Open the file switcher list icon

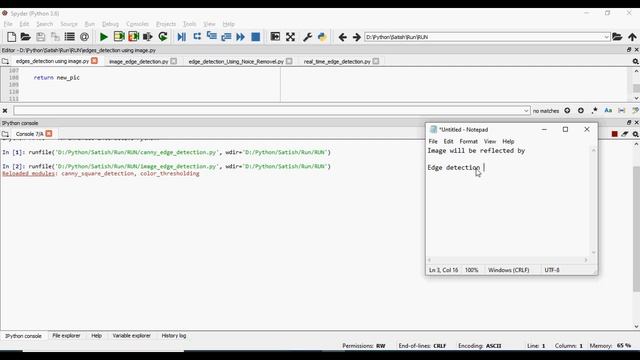pyautogui.click(x=70, y=37)
